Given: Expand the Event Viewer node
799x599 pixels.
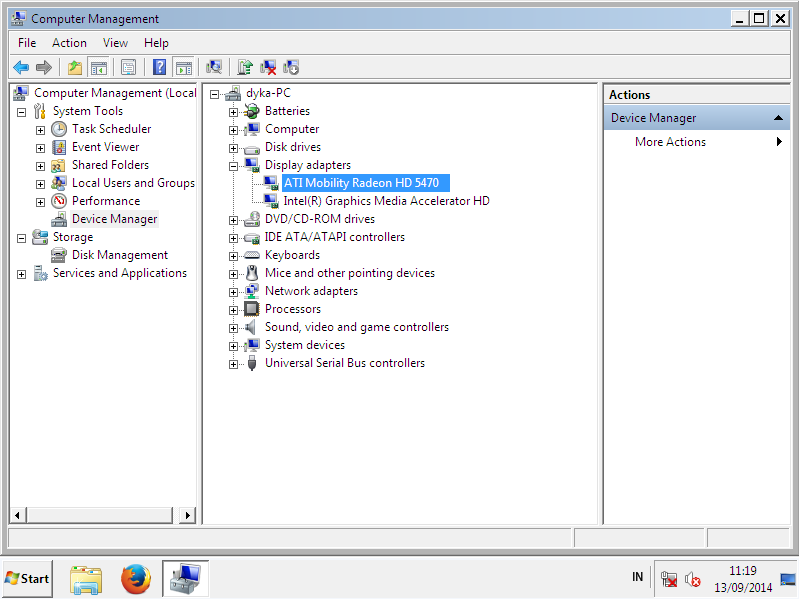Looking at the screenshot, I should pyautogui.click(x=40, y=148).
